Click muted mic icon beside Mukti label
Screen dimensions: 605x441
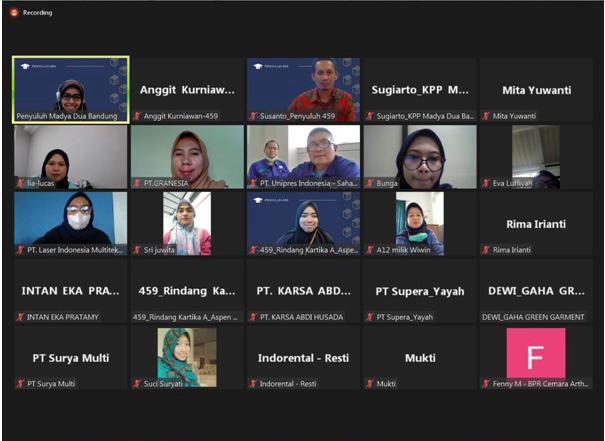pyautogui.click(x=370, y=384)
